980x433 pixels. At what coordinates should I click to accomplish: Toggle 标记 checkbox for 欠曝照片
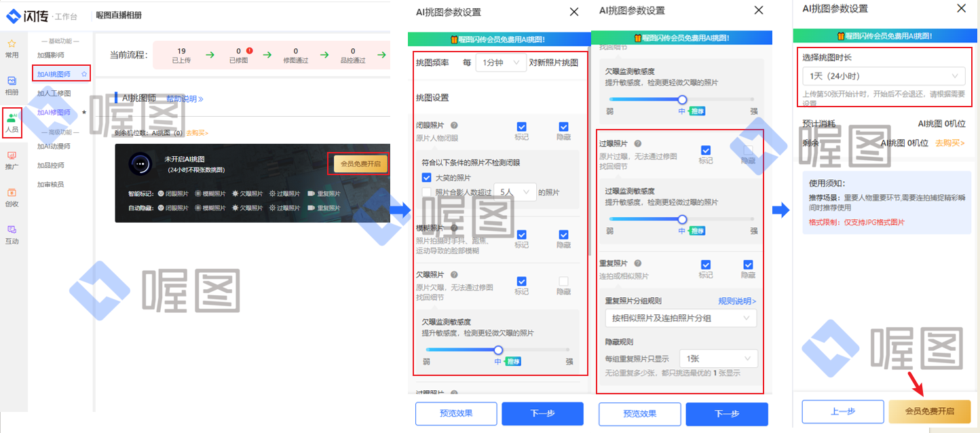tap(521, 281)
